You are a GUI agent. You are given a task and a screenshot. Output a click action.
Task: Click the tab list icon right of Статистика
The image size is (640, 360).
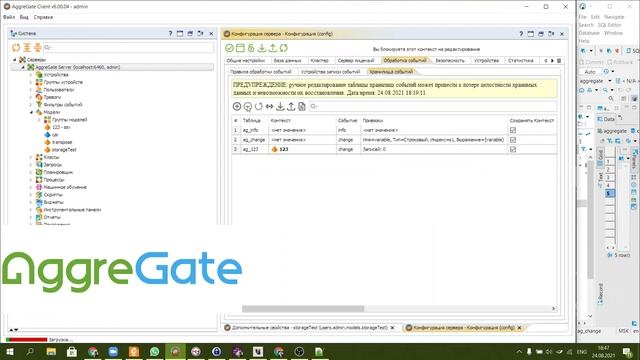[x=559, y=60]
